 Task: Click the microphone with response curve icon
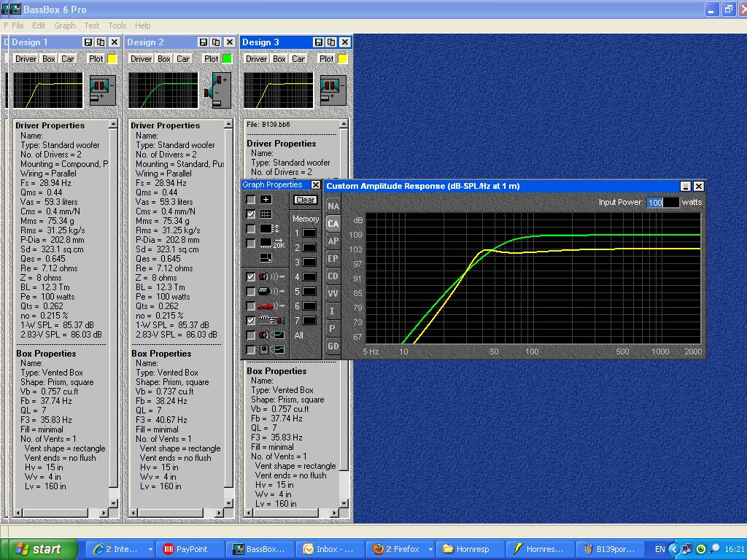pyautogui.click(x=271, y=350)
